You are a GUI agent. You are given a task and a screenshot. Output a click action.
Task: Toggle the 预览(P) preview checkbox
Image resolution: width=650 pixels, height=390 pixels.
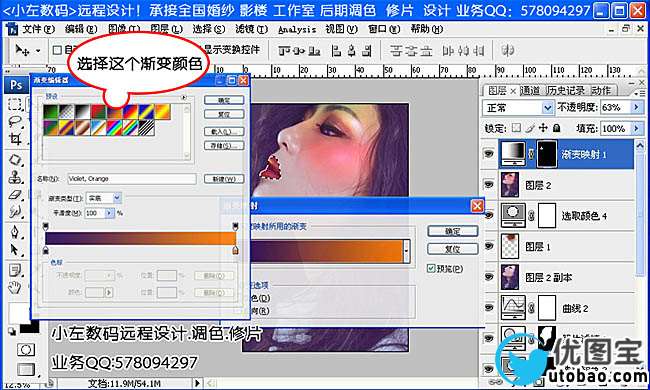431,269
